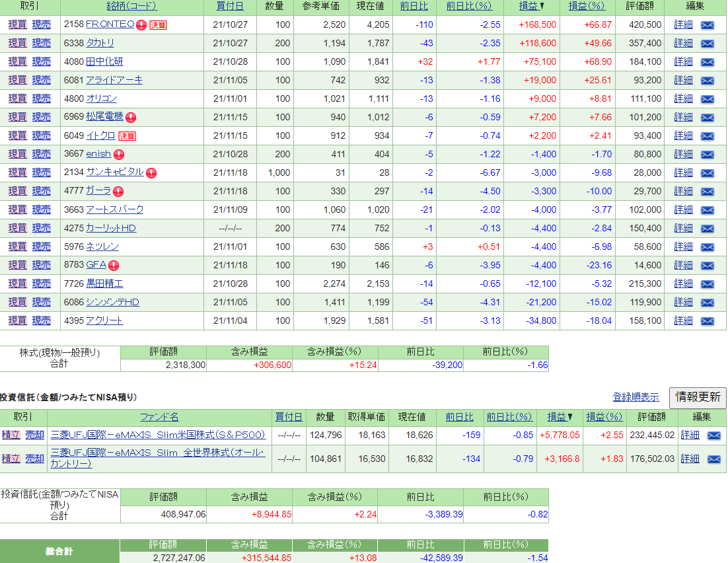The height and width of the screenshot is (563, 728).
Task: Click red alert icon next to FRONTEO
Action: click(141, 25)
